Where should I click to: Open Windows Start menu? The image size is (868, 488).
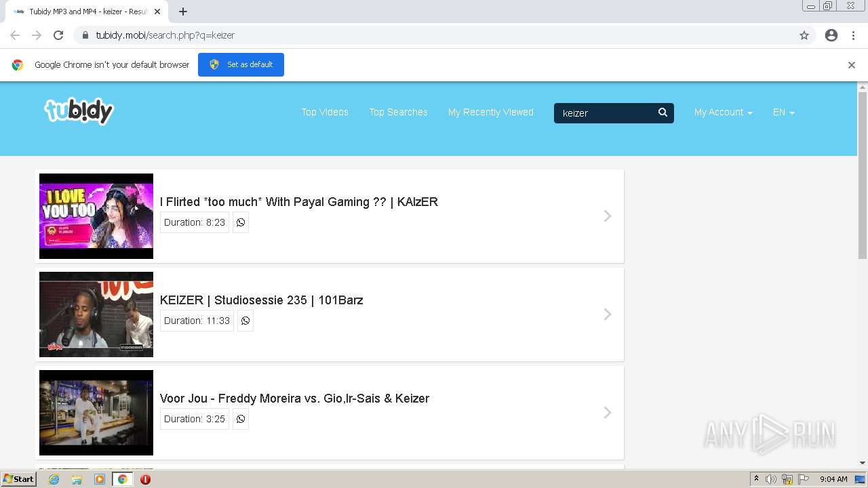(x=18, y=479)
